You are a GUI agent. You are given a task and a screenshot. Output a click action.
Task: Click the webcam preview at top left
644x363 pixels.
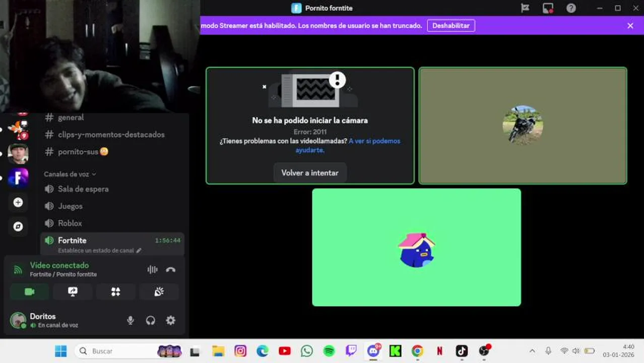pyautogui.click(x=100, y=55)
